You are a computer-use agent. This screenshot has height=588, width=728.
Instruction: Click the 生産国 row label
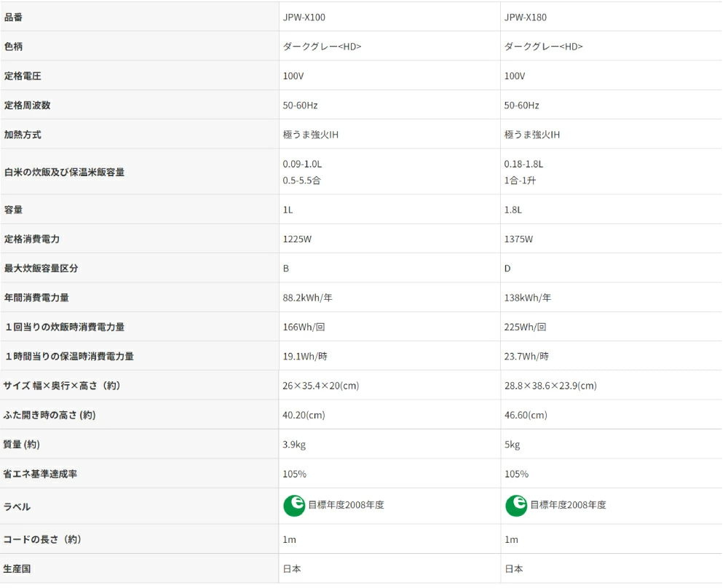(x=17, y=568)
